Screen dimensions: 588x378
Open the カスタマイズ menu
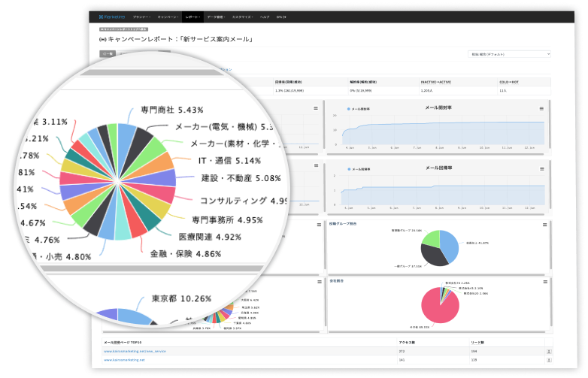tap(242, 17)
